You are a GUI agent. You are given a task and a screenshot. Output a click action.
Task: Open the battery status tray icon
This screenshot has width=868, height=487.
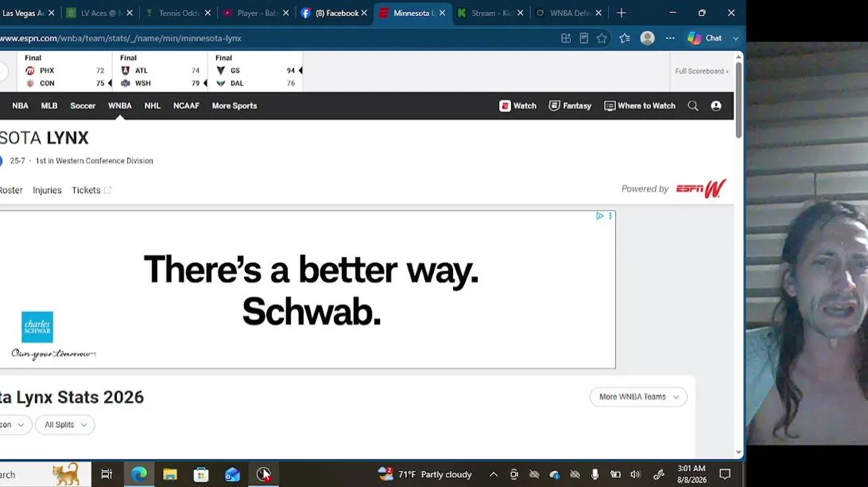pos(615,474)
